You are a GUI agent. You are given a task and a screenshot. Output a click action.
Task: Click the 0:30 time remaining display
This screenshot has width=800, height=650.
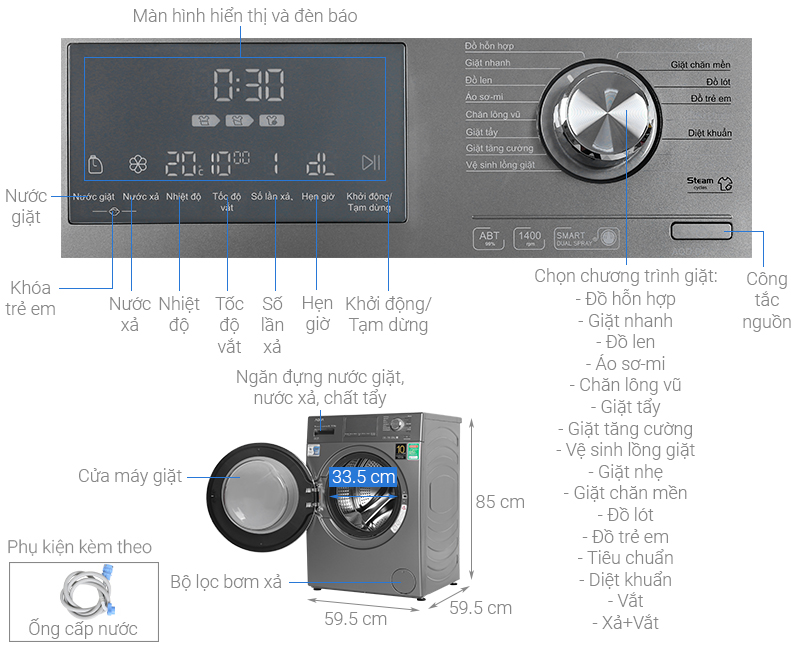pos(247,87)
